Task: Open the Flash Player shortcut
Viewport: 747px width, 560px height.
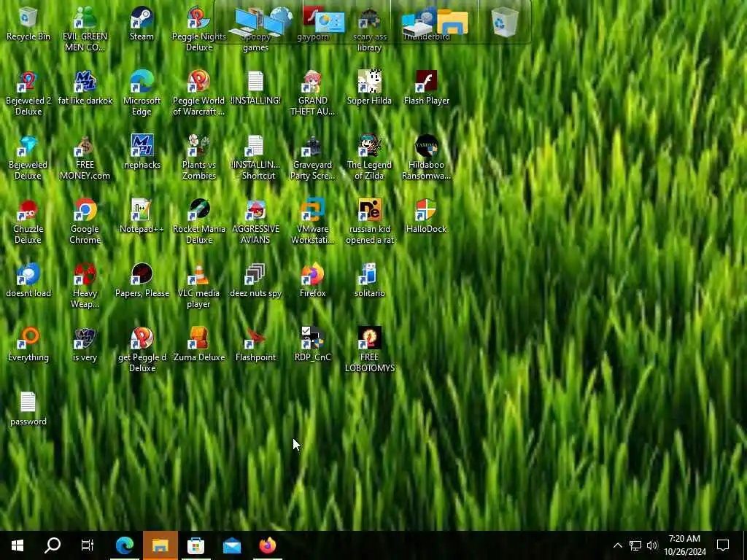Action: tap(426, 88)
